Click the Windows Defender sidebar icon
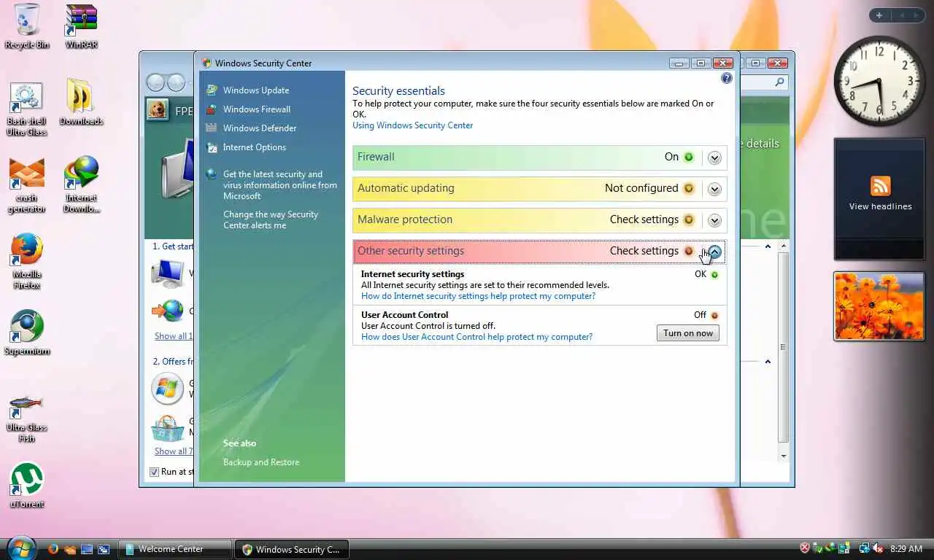This screenshot has width=934, height=560. click(212, 128)
